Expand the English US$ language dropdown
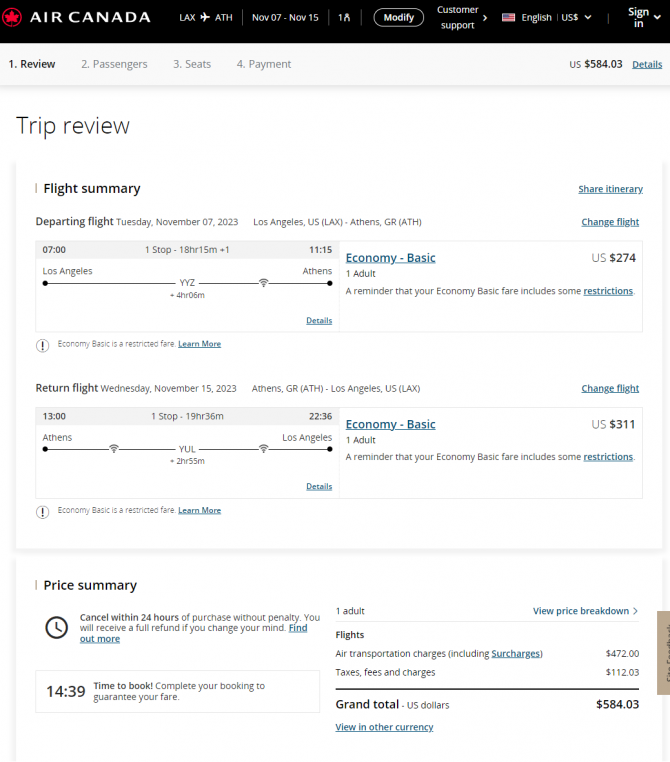The height and width of the screenshot is (762, 670). pos(547,17)
